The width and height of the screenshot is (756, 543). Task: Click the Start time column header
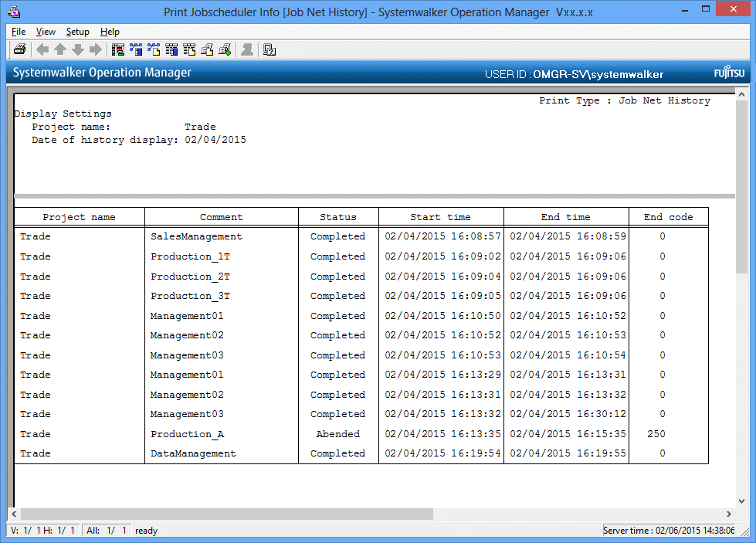(x=440, y=217)
